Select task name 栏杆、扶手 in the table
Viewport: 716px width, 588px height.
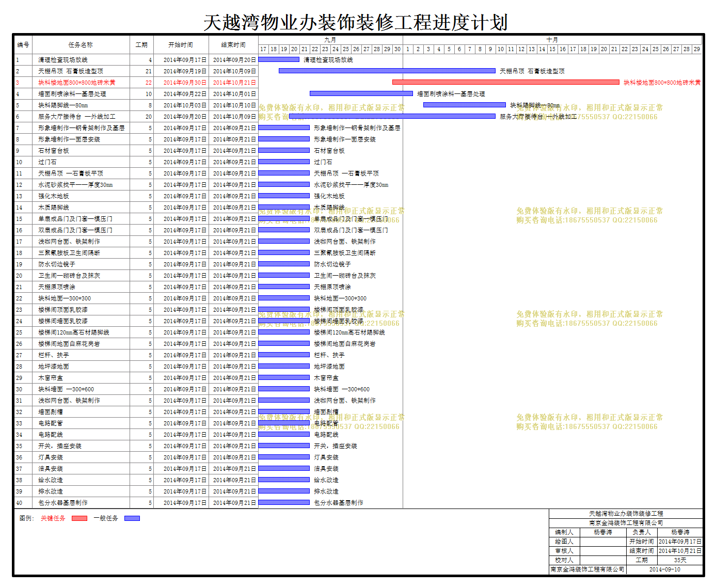click(x=54, y=355)
